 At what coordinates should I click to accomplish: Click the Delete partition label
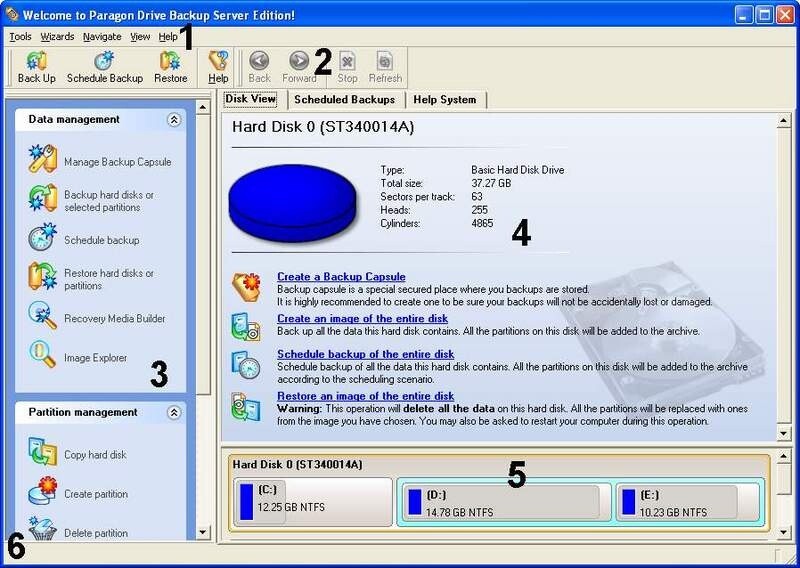[x=96, y=533]
